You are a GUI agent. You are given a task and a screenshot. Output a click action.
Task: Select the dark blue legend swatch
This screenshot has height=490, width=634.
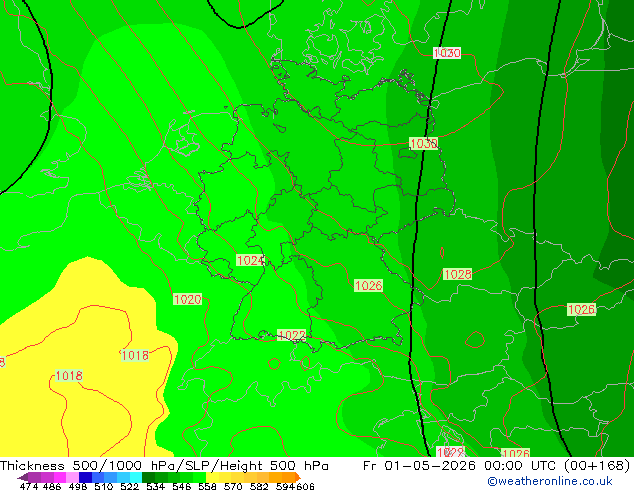pyautogui.click(x=85, y=477)
